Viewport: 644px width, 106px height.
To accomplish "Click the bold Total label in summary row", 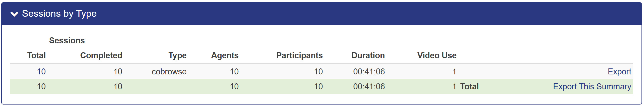I will click(x=469, y=87).
